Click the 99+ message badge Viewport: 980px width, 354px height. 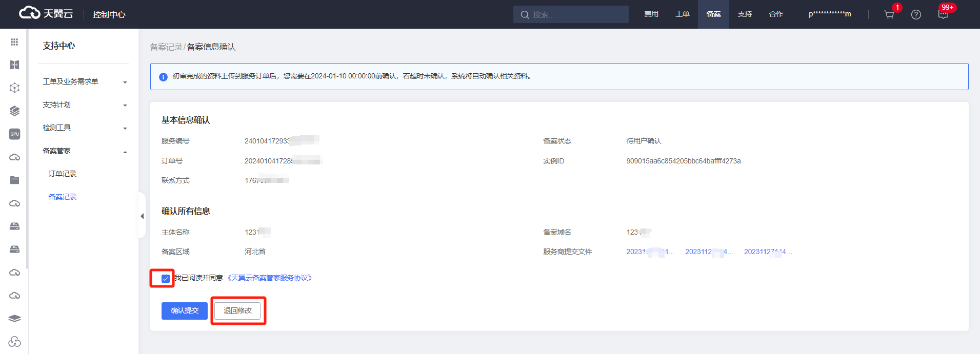pos(947,8)
